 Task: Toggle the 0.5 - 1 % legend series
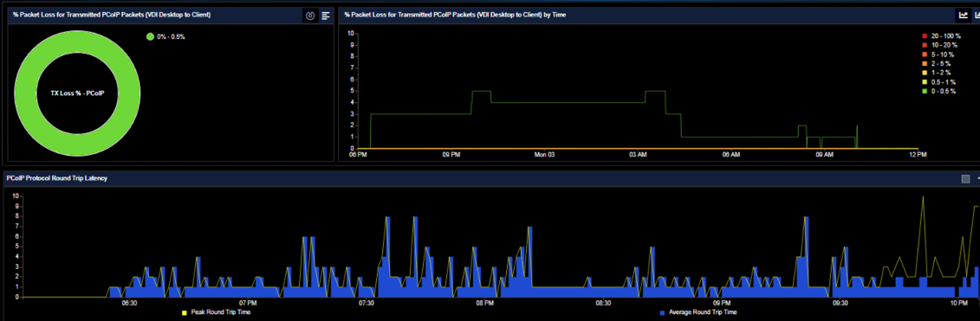click(x=938, y=82)
